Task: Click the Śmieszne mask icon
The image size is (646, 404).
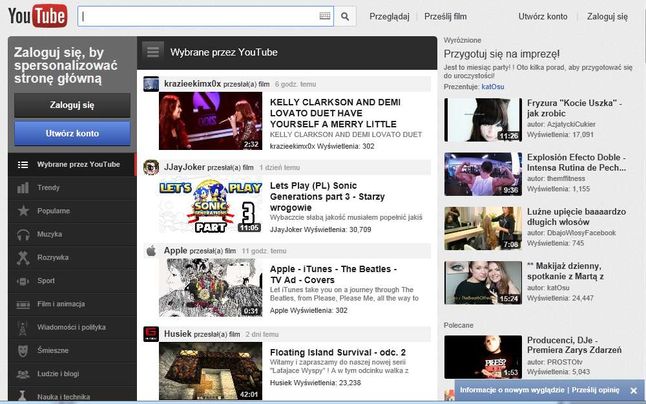Action: (23, 351)
